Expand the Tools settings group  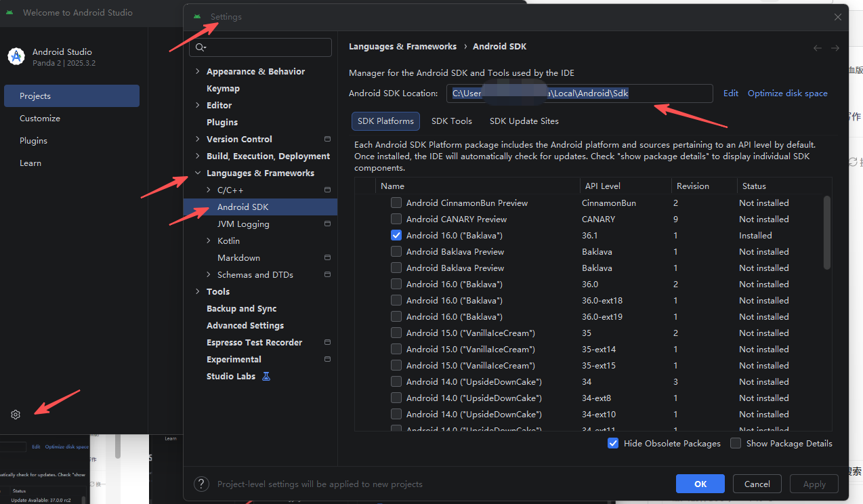(198, 291)
